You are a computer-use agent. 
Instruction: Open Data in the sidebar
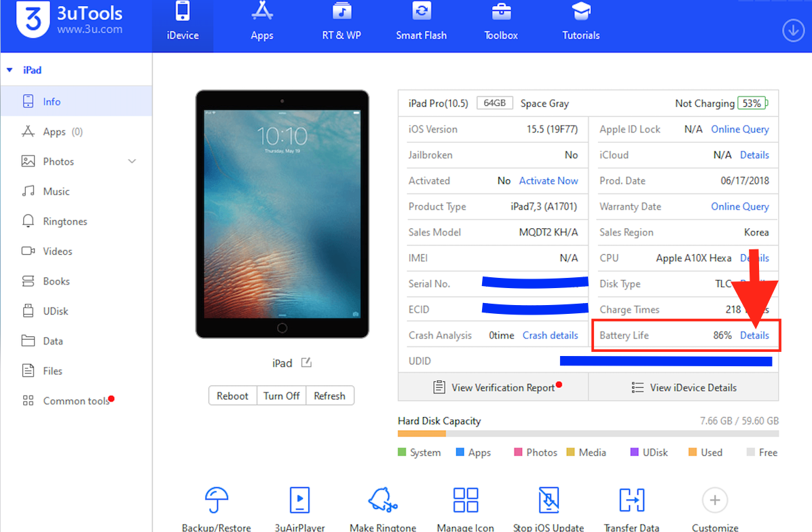tap(76, 341)
